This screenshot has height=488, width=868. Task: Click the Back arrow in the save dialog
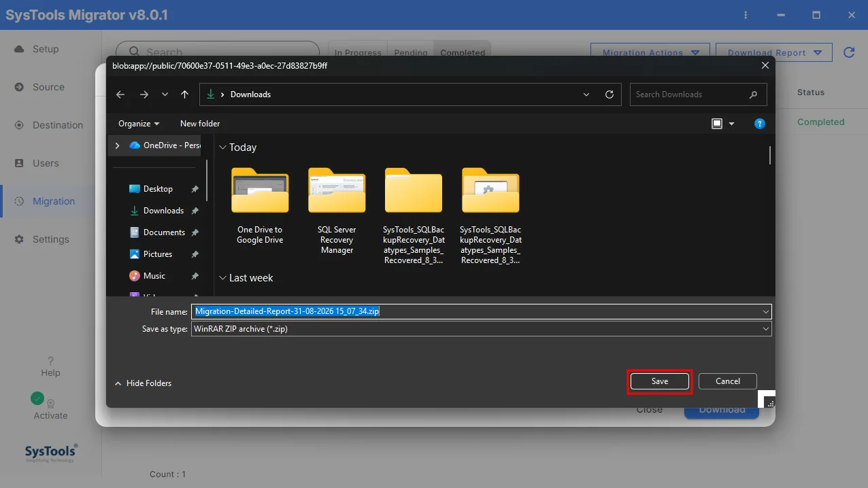tap(120, 94)
